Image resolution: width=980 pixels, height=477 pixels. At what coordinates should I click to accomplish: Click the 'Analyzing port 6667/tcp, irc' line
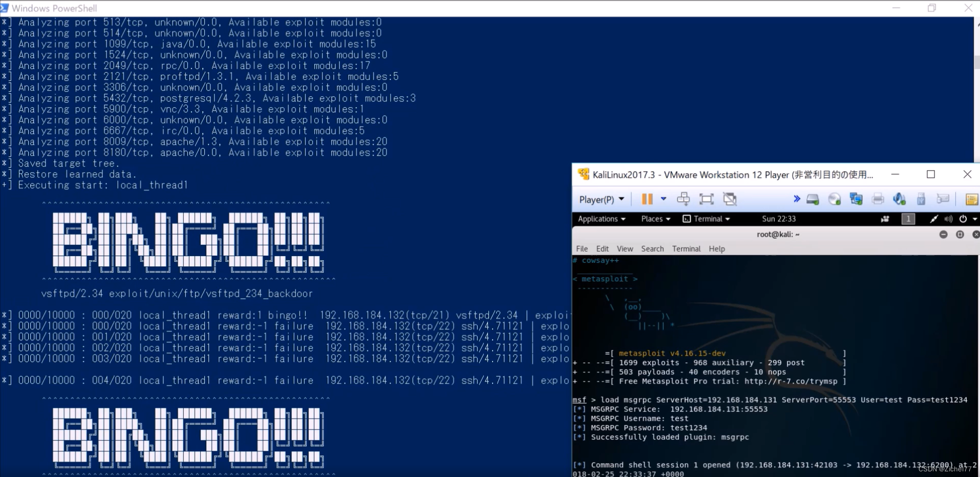click(x=183, y=131)
